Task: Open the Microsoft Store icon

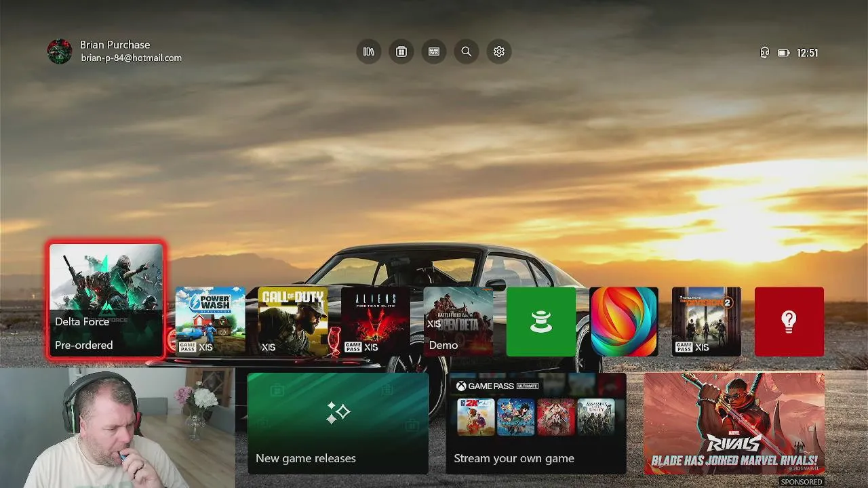Action: (x=401, y=52)
